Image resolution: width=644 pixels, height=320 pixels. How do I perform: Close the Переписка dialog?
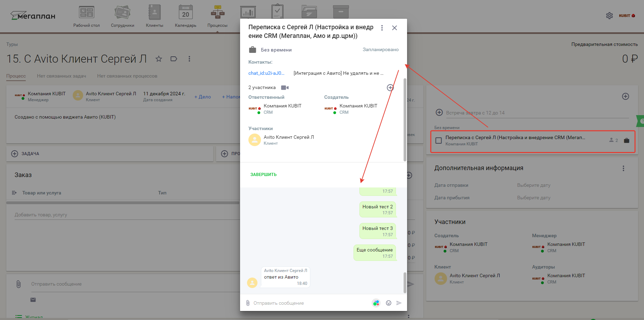(x=395, y=28)
